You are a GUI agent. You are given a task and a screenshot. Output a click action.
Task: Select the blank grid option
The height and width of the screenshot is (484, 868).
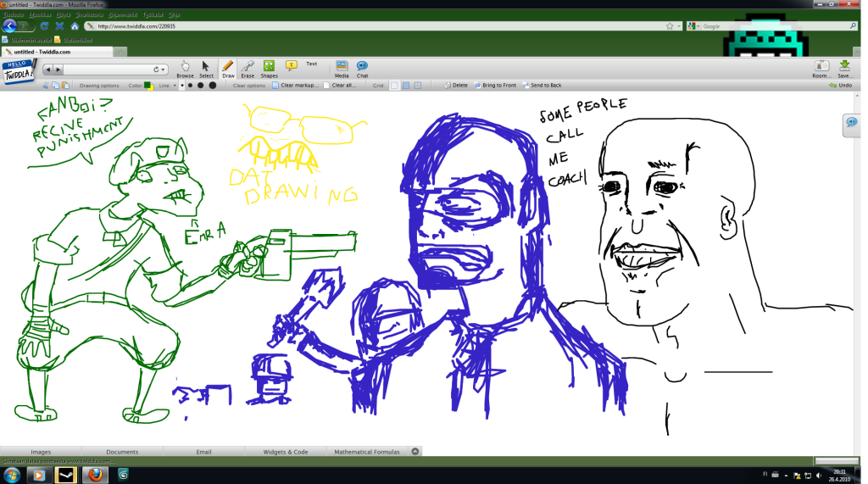tap(394, 86)
